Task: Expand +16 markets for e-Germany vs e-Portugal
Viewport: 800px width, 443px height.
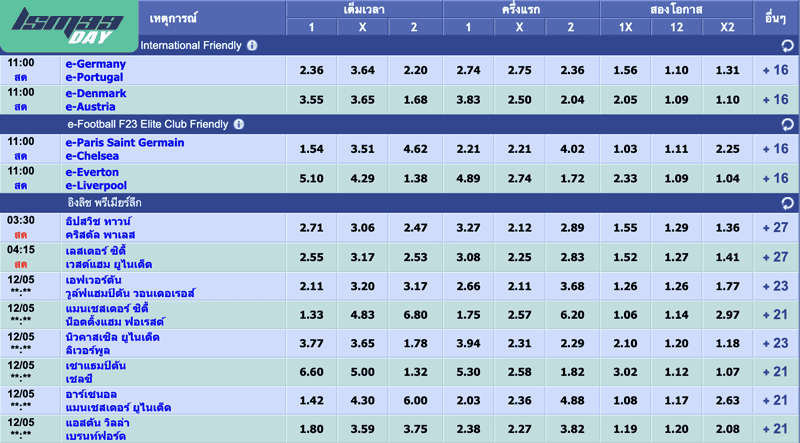Action: pos(775,71)
